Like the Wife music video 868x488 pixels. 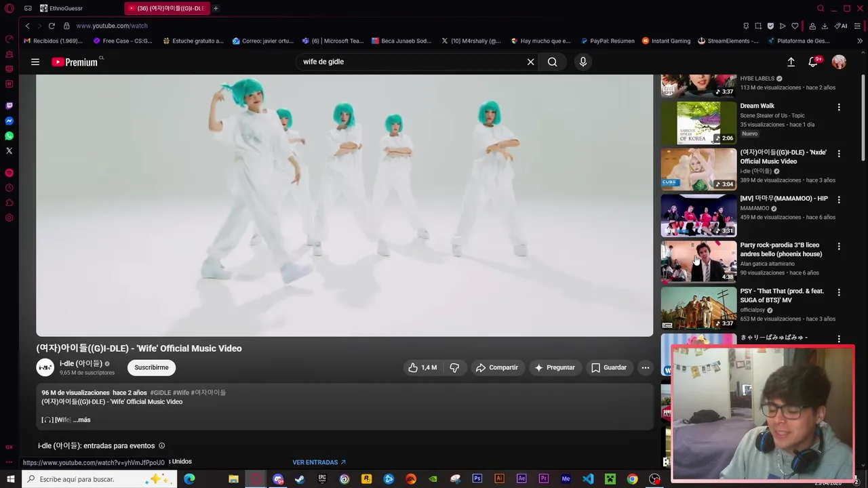point(422,367)
